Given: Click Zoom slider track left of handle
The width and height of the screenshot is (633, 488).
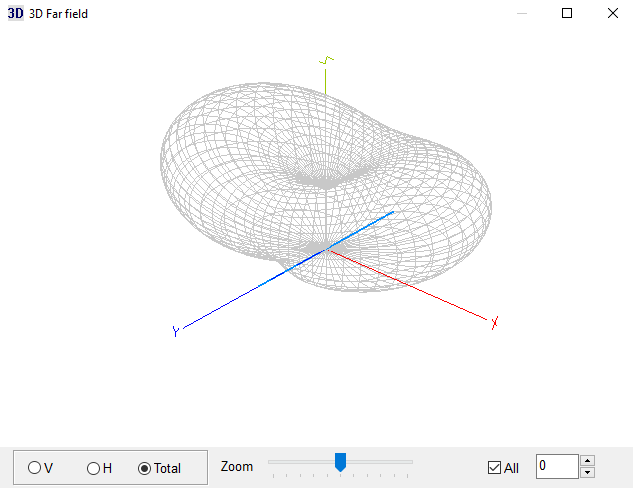Looking at the screenshot, I should click(x=300, y=462).
